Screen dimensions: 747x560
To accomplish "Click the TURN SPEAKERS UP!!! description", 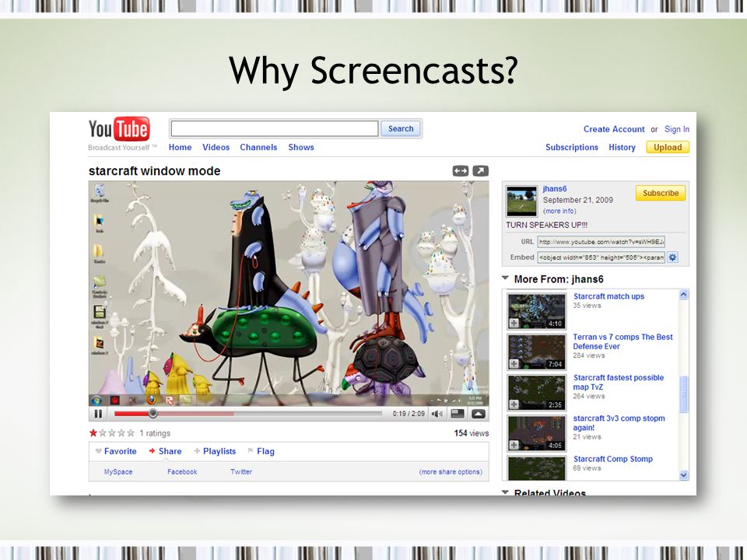I will 546,225.
